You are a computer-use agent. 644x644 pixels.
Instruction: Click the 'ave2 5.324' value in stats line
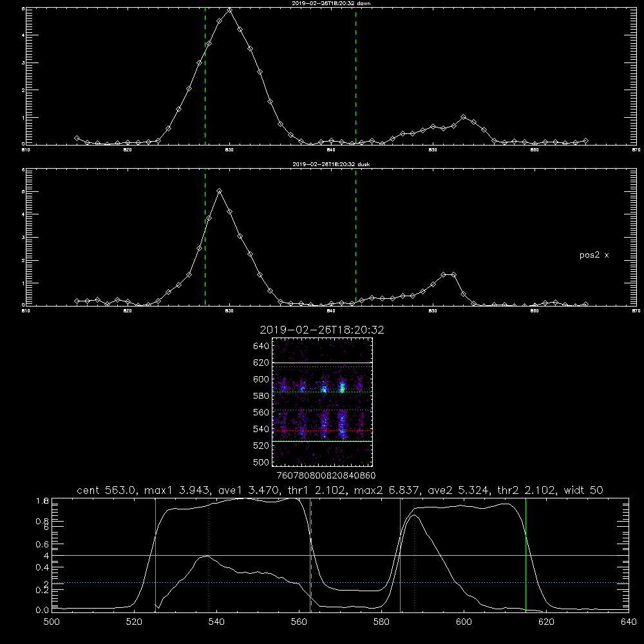click(x=457, y=490)
